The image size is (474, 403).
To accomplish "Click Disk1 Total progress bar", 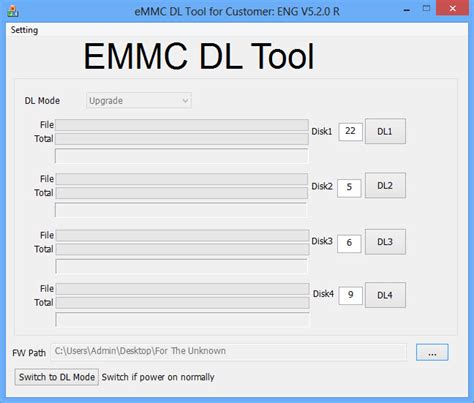I will coord(182,139).
